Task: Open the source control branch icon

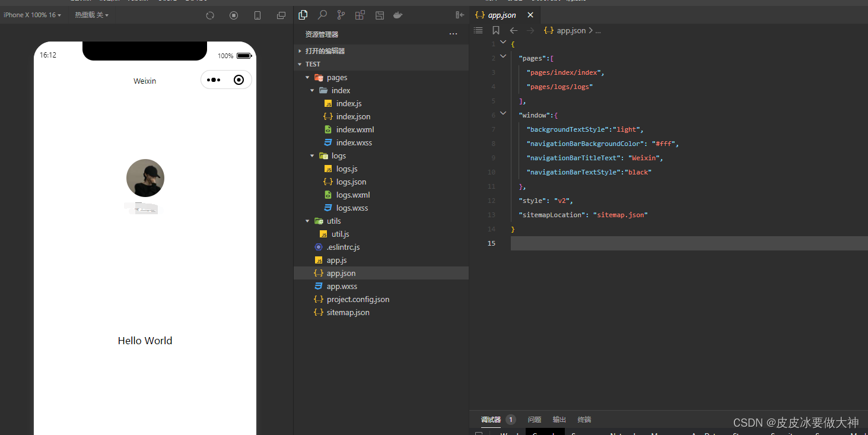Action: coord(341,15)
